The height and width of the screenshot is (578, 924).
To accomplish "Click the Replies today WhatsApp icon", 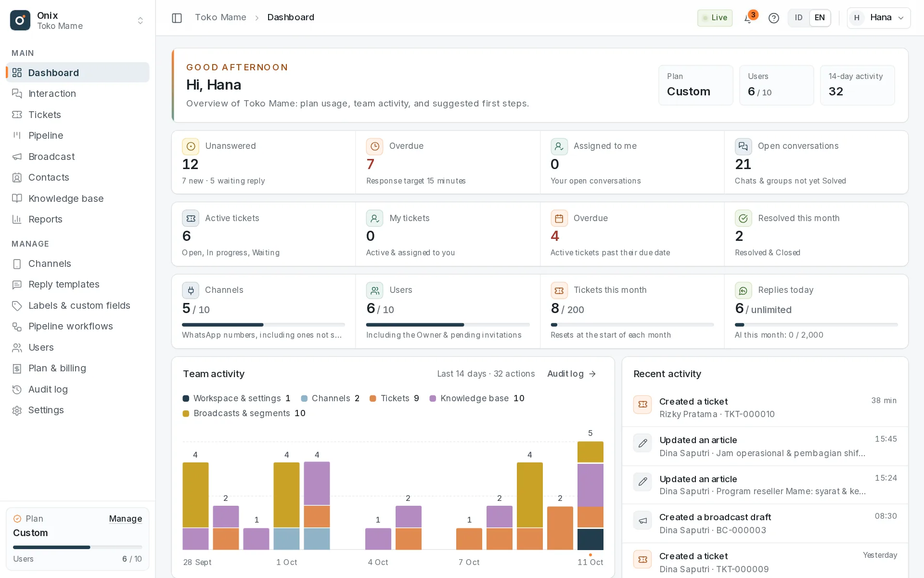I will pos(743,290).
